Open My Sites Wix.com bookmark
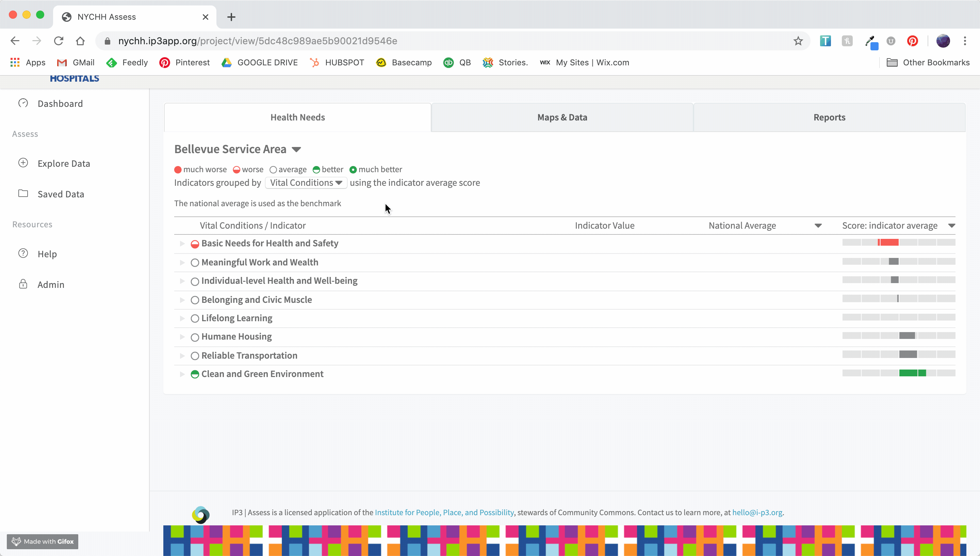Viewport: 980px width, 556px height. [584, 63]
